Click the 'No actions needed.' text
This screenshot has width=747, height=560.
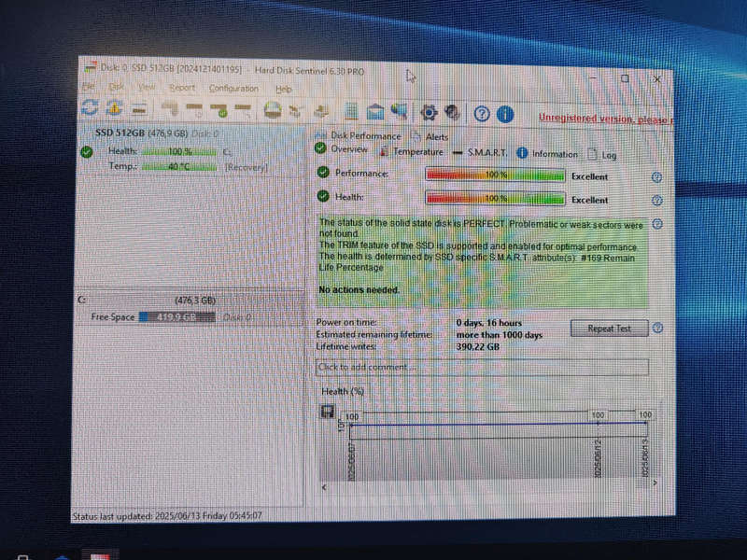[359, 289]
